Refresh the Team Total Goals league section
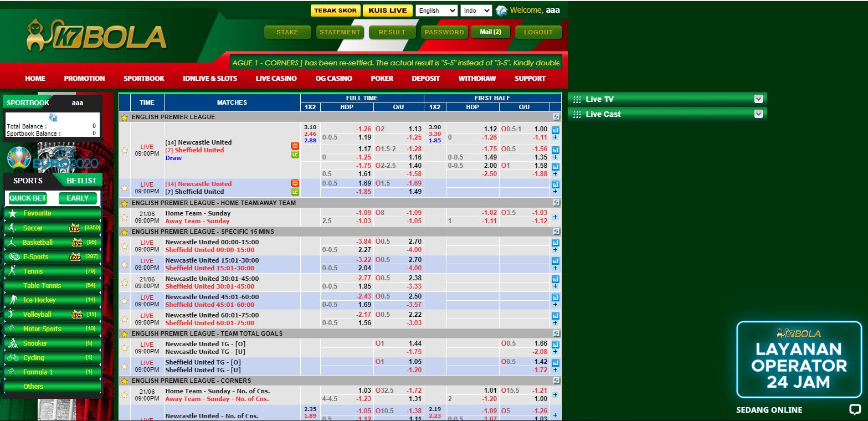Screen dimensions: 868x421 pyautogui.click(x=556, y=333)
